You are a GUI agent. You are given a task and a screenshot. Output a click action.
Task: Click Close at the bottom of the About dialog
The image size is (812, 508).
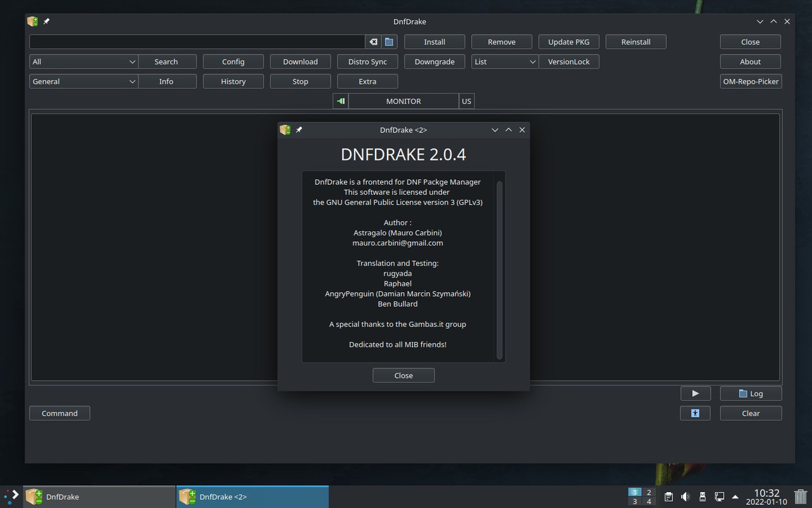[403, 375]
